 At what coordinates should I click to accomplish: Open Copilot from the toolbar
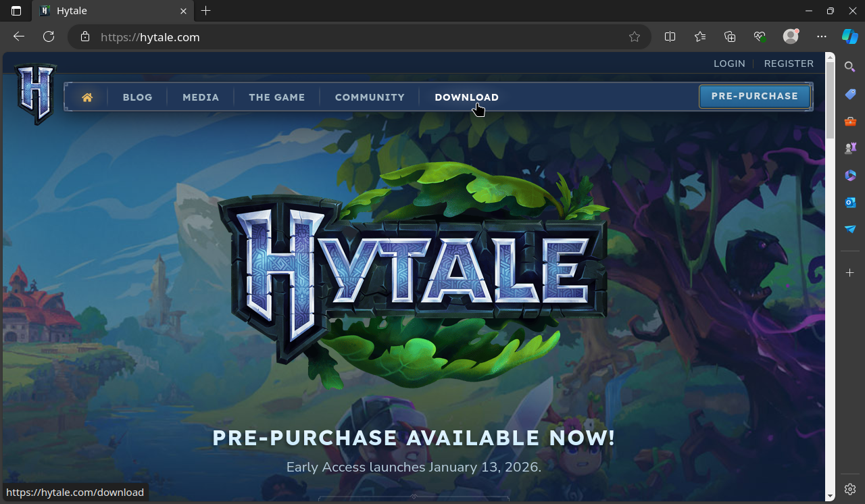click(849, 36)
